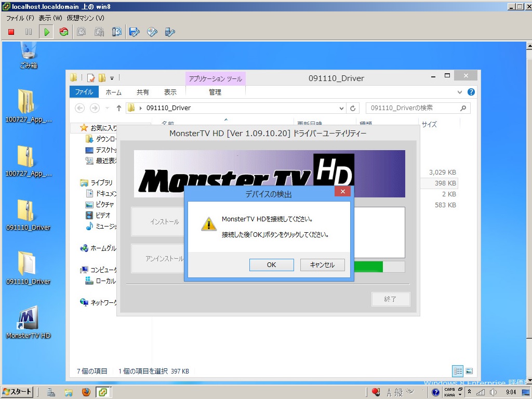Open the snapshot manager toolbar icon
Viewport: 532px width, 399px height.
click(x=117, y=32)
